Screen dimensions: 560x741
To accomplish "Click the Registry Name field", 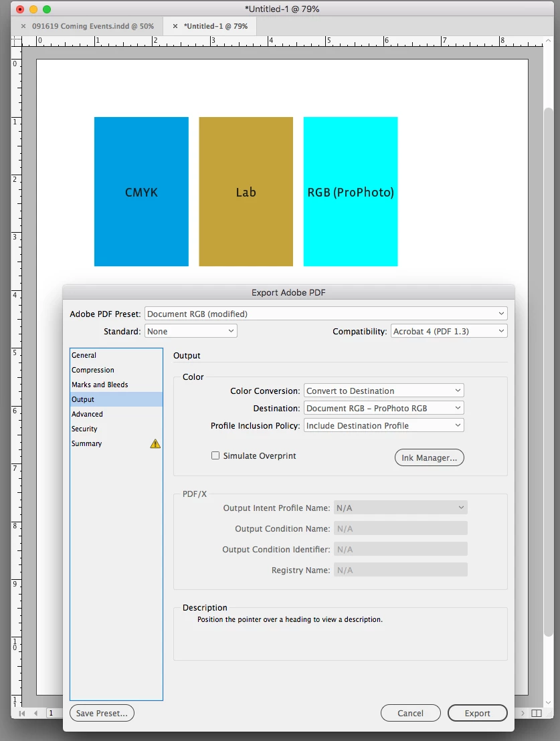I will [x=401, y=570].
